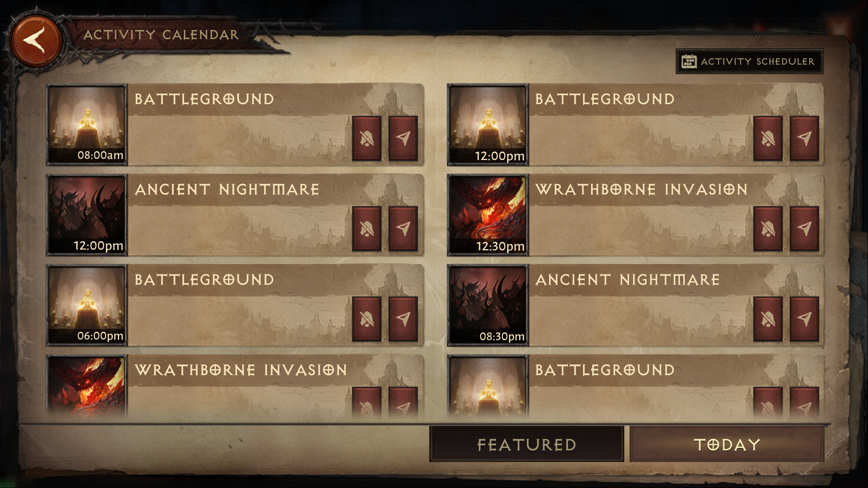868x488 pixels.
Task: Switch to the Featured tab
Action: [x=526, y=444]
